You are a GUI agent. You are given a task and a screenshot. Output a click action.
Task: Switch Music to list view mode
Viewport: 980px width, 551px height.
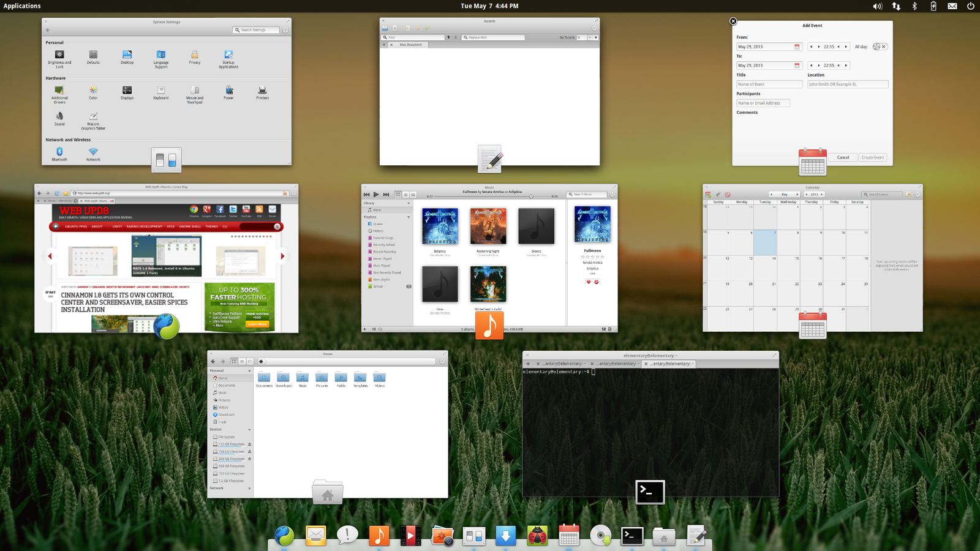[x=406, y=194]
